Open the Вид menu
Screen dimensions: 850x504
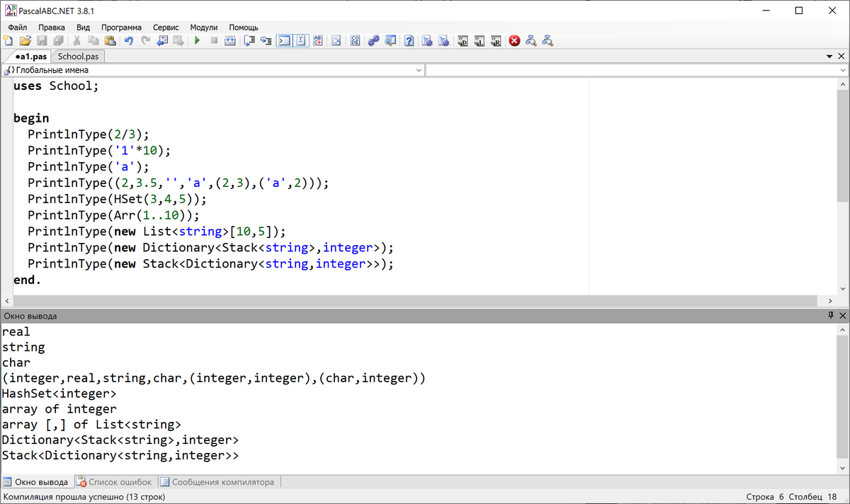click(x=83, y=27)
